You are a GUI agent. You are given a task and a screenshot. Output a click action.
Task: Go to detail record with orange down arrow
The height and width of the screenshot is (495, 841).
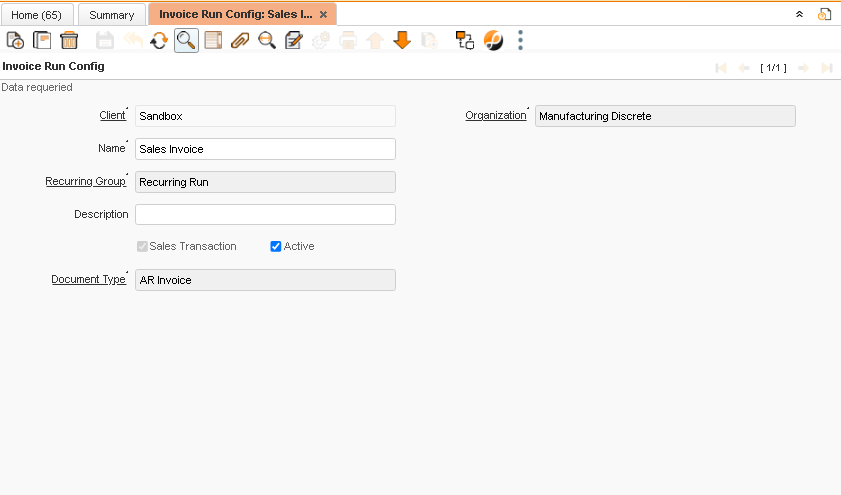point(402,40)
